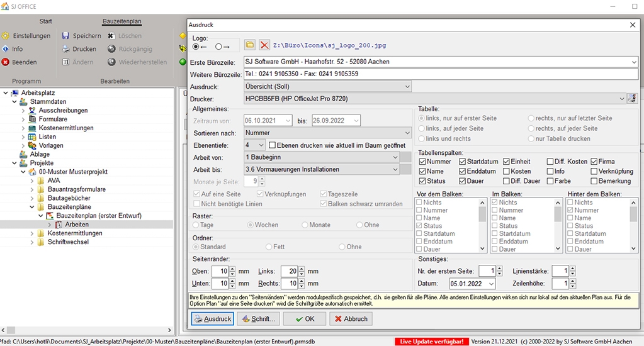Switch to the Start tab
The height and width of the screenshot is (346, 644).
pyautogui.click(x=45, y=21)
